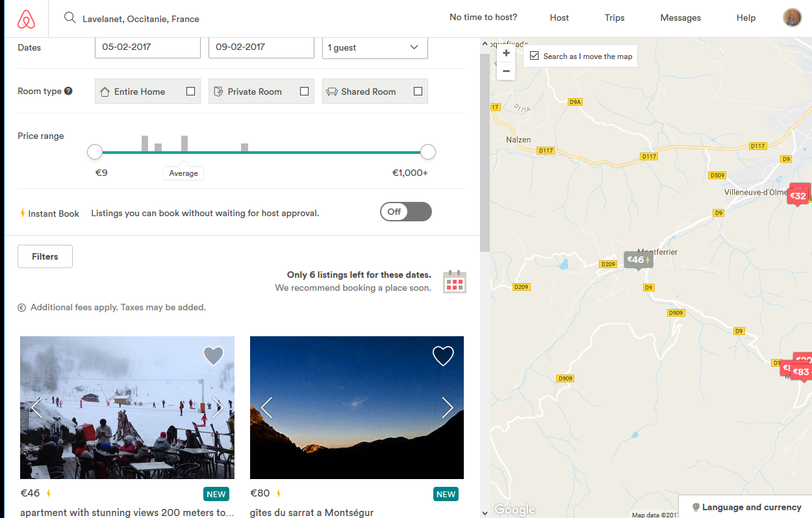812x518 pixels.
Task: Open the 1 guest dropdown
Action: [x=375, y=47]
